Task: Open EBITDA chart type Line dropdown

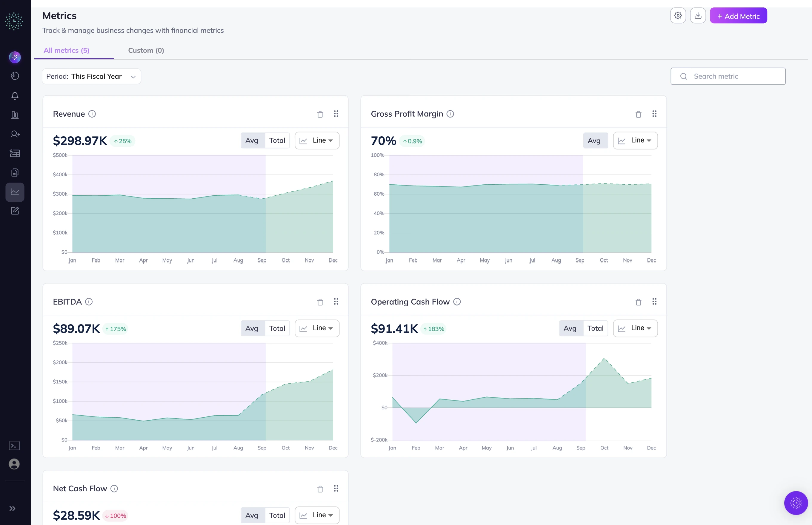Action: click(317, 328)
